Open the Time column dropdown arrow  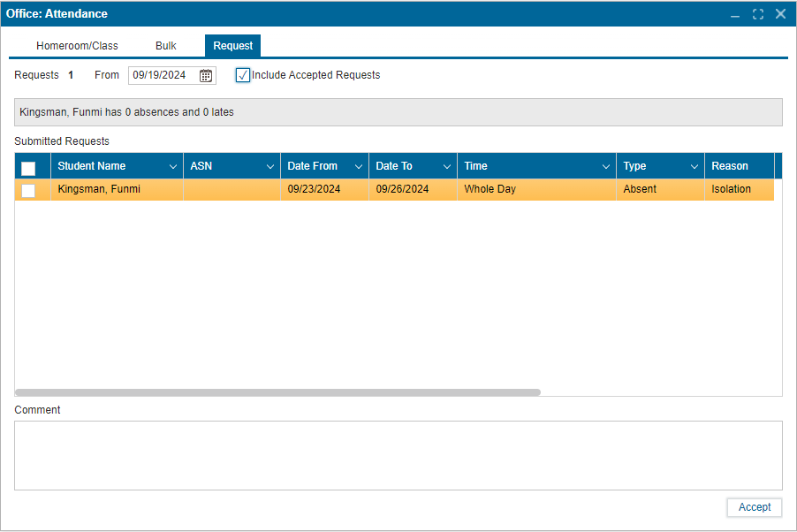606,167
